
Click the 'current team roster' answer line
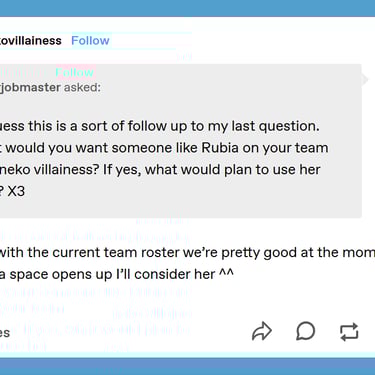pos(187,252)
